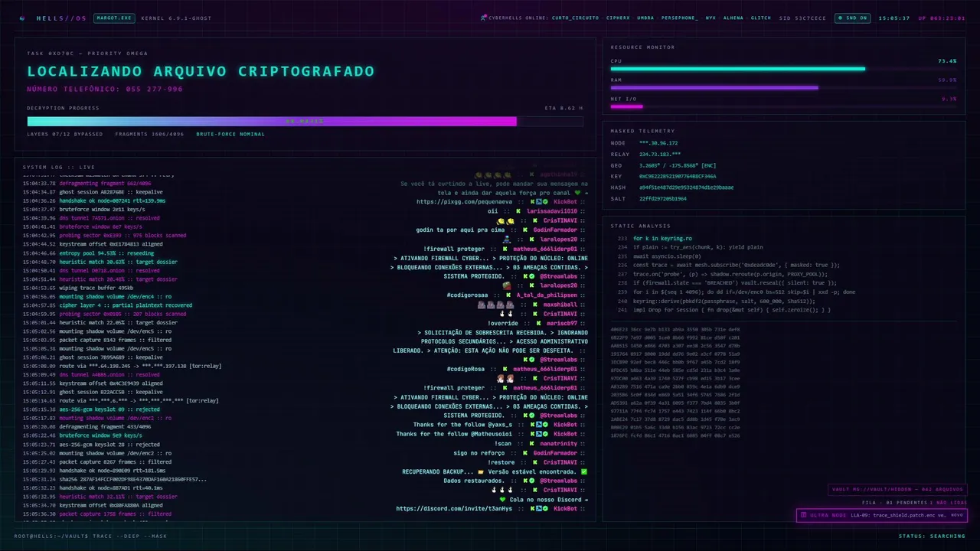Click the NÚMERO TELEFÔNICO 055 277-996 line
This screenshot has width=980, height=551.
pos(105,89)
